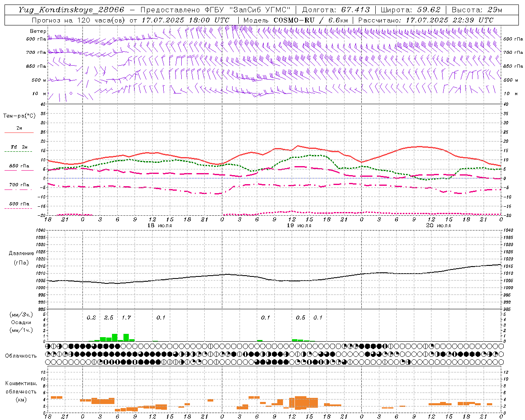Screen dimensions: 525x420
Task: Click the 'Прогноз на 120 часа(ов)' forecast text
Action: coord(78,20)
